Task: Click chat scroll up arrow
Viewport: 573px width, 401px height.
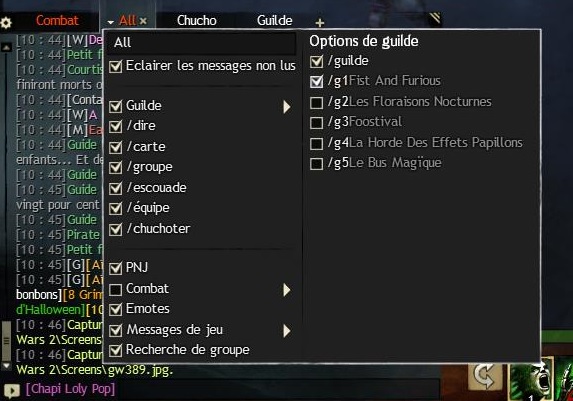Action: tap(6, 48)
